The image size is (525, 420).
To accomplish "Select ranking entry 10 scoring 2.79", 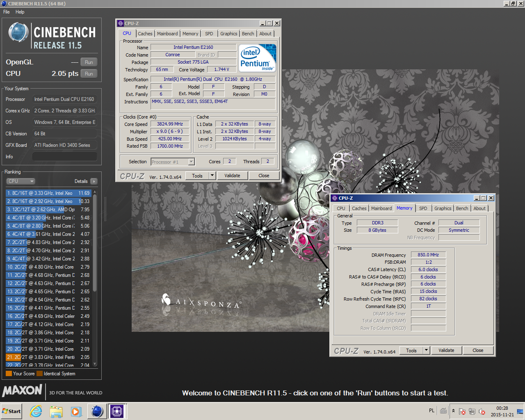I will (x=48, y=267).
